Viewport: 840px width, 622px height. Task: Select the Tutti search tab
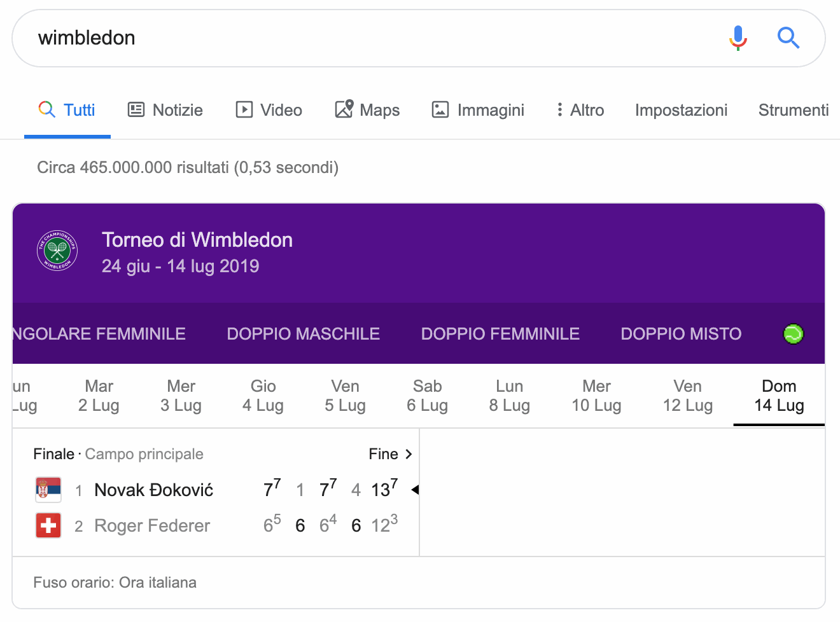[67, 110]
